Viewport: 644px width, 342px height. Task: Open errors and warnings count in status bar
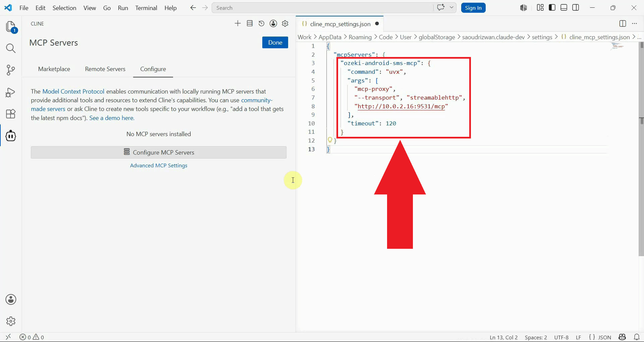[x=32, y=337]
